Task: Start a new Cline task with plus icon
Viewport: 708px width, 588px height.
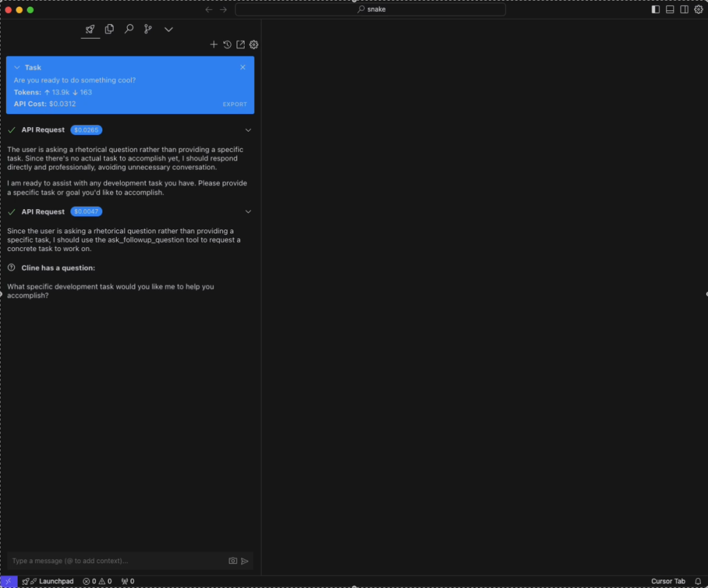Action: 214,45
